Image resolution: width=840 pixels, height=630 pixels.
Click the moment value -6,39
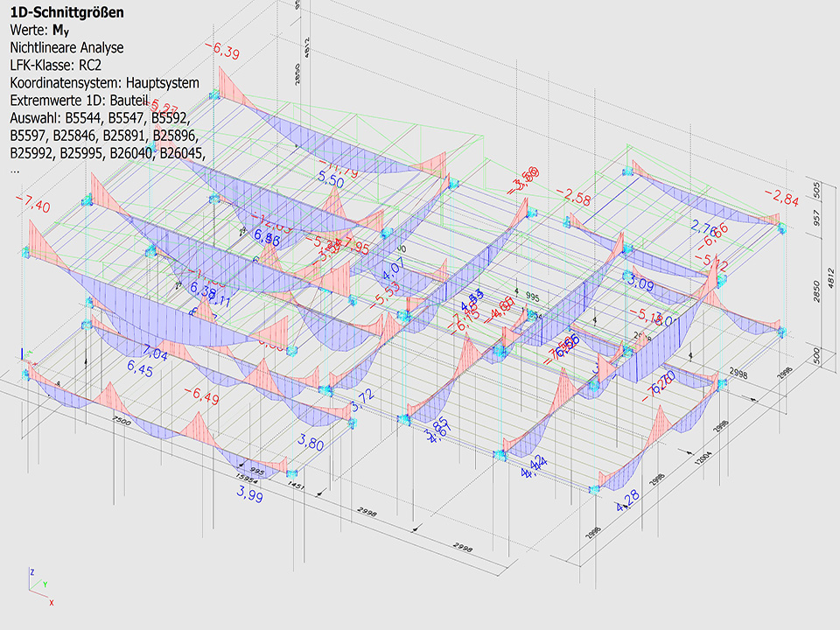222,52
